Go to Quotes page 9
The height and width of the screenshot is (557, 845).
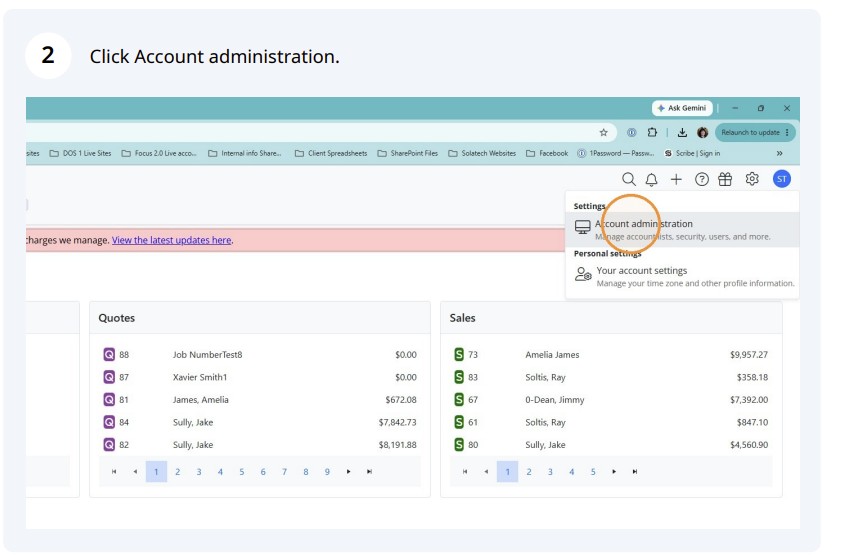[x=327, y=472]
